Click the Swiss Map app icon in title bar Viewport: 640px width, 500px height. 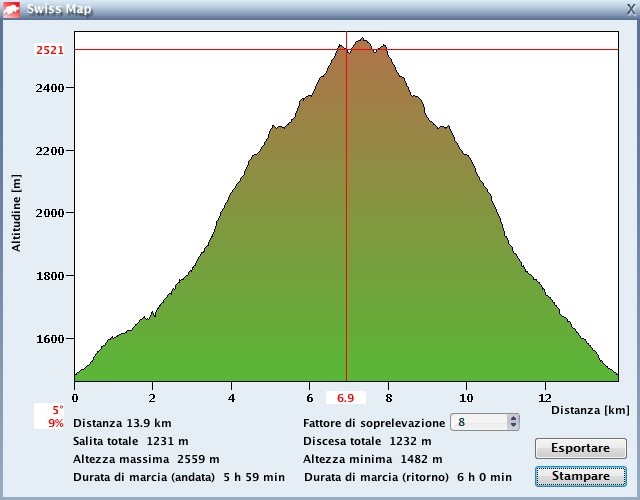pos(12,9)
